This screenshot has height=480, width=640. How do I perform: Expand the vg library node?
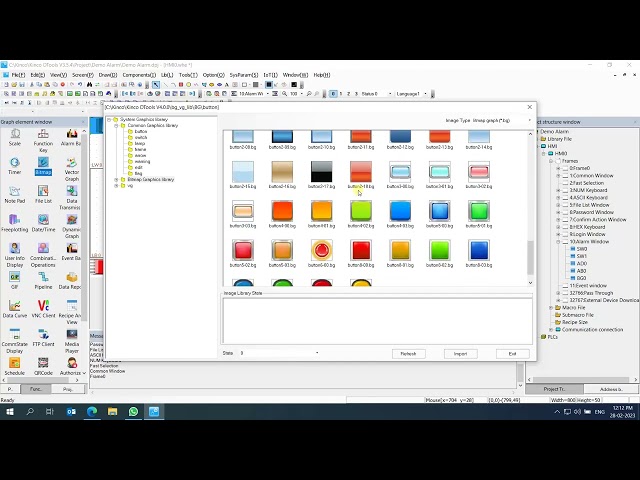click(116, 186)
